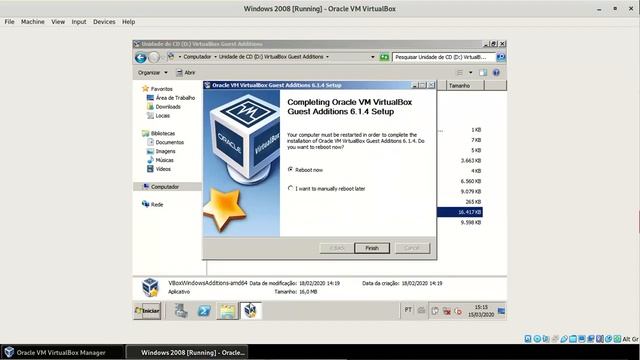Expand the Organizar dropdown menu
640x360 pixels.
point(153,72)
